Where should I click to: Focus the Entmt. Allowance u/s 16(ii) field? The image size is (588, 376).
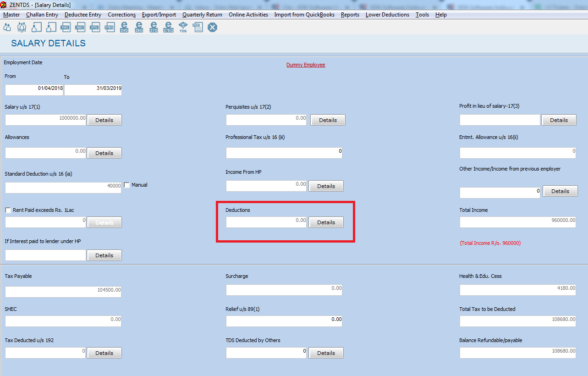tap(518, 153)
